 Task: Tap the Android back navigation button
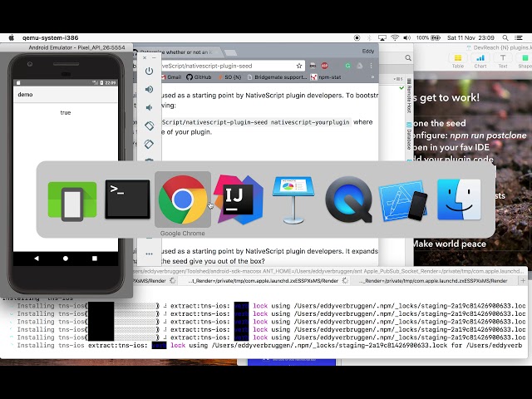37,259
